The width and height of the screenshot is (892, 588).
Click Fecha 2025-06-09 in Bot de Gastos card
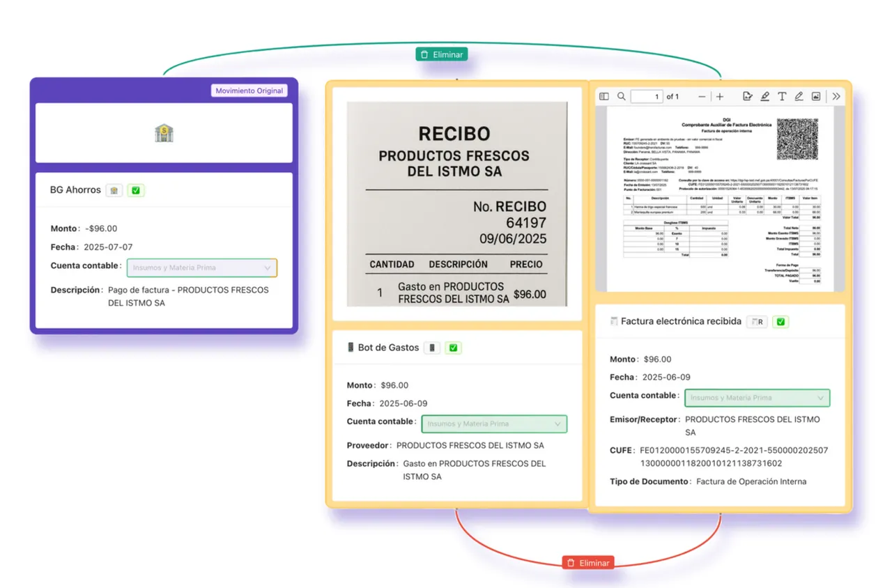pyautogui.click(x=403, y=403)
